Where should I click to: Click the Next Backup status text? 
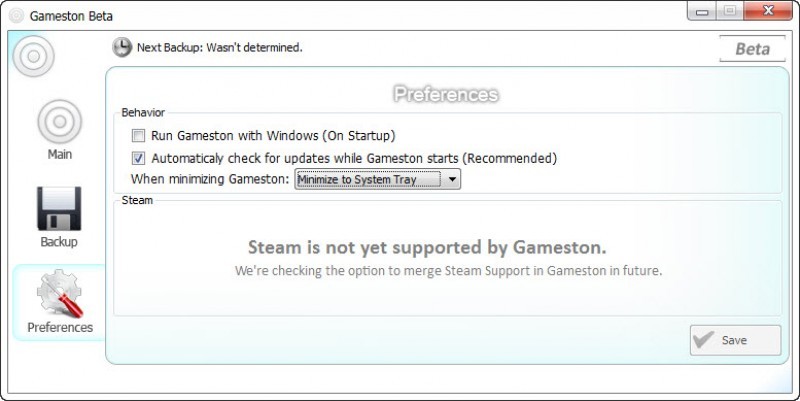pos(219,47)
